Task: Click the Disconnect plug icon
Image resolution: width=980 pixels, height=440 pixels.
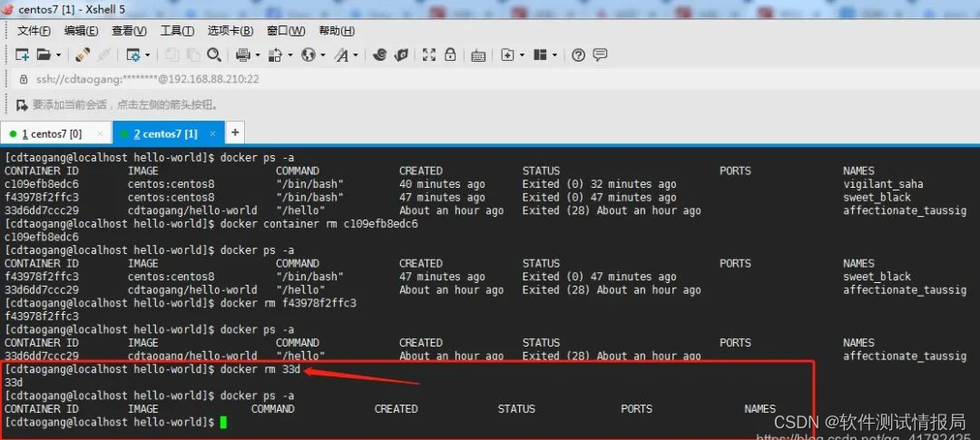Action: [x=82, y=55]
